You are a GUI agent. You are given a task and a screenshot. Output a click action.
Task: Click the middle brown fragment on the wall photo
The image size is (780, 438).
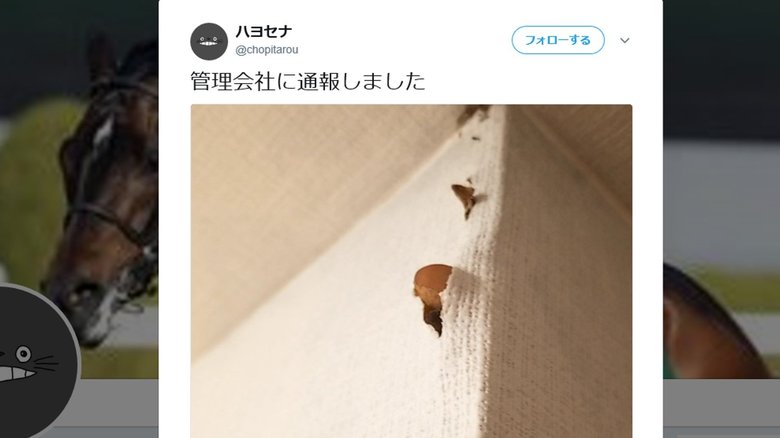point(466,198)
